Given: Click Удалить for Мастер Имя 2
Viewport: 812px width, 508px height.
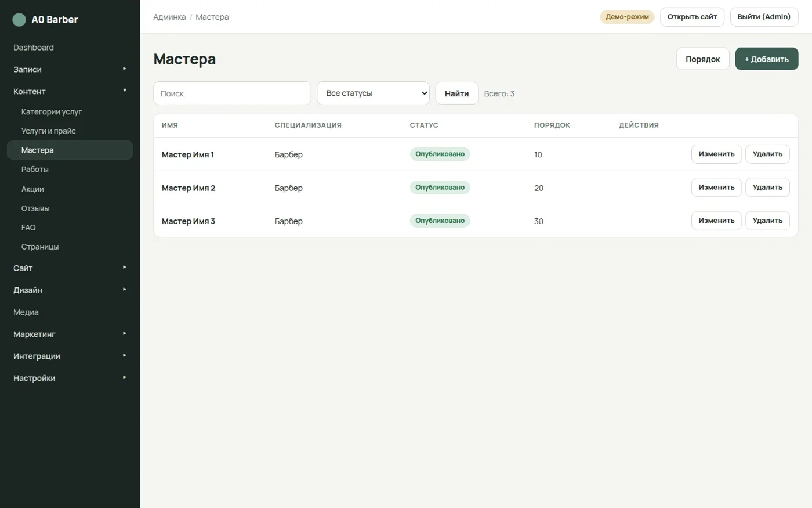Looking at the screenshot, I should (x=767, y=187).
